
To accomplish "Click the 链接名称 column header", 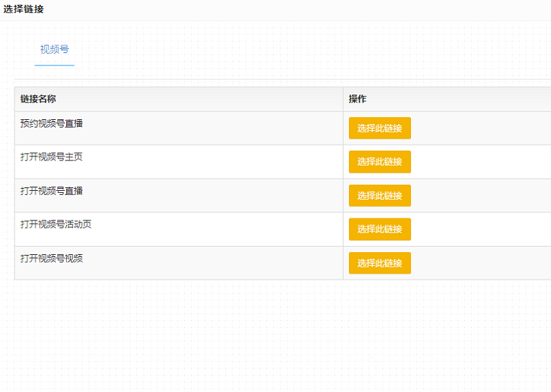I will coord(38,99).
